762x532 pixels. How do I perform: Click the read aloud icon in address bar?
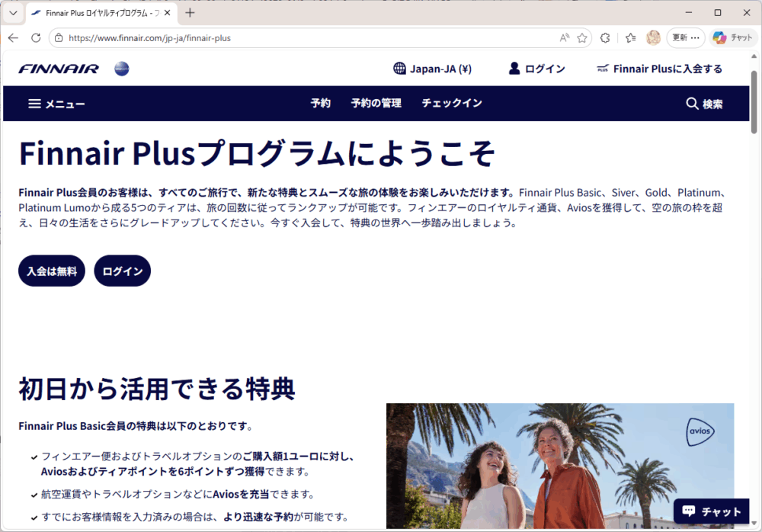564,37
